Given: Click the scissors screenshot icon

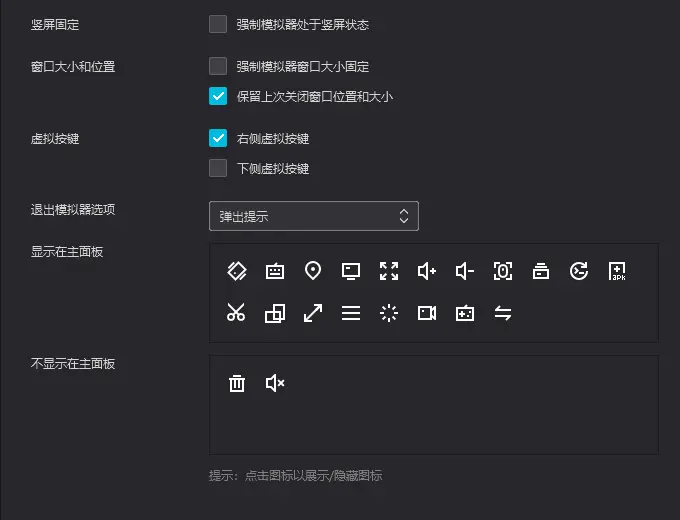Looking at the screenshot, I should (236, 312).
